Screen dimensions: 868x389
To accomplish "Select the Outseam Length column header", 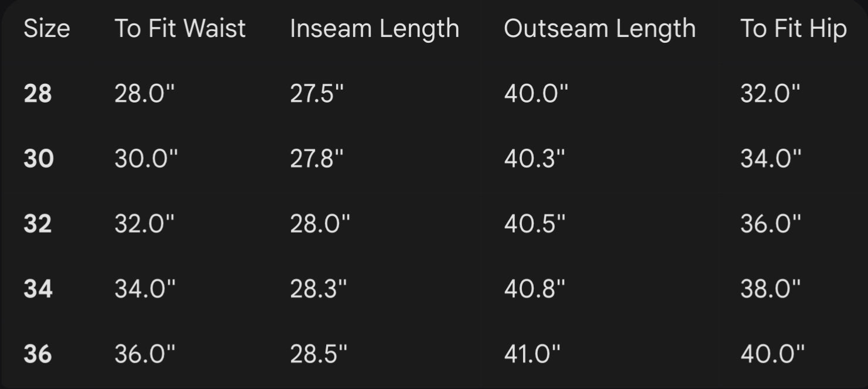I will (x=599, y=29).
